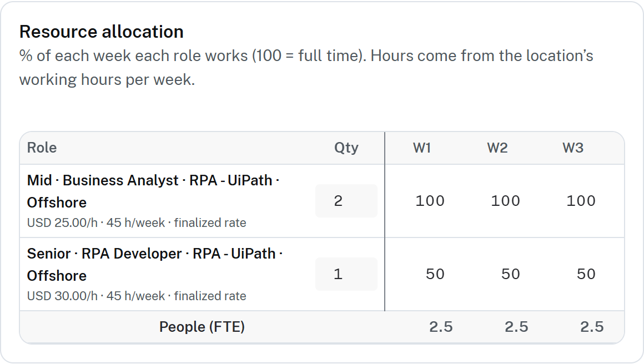This screenshot has width=644, height=364.
Task: Set RPA Developer W2 allocation value
Action: click(x=510, y=274)
